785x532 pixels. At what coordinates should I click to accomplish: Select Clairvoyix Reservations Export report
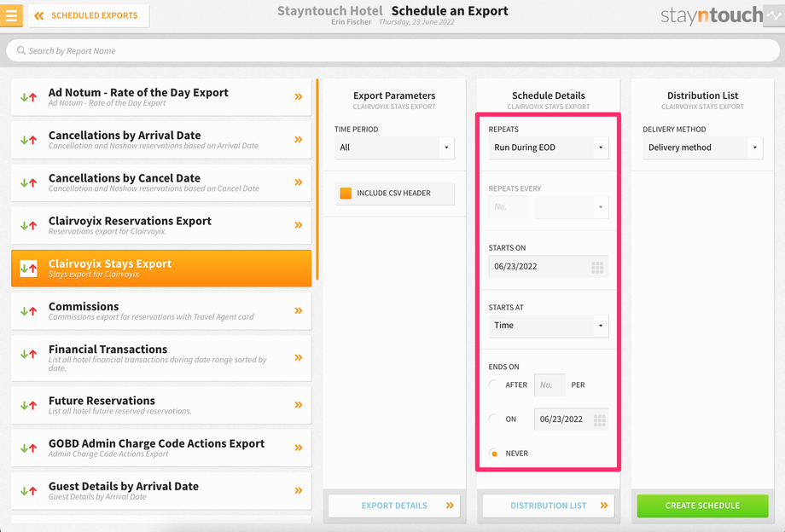tap(161, 225)
